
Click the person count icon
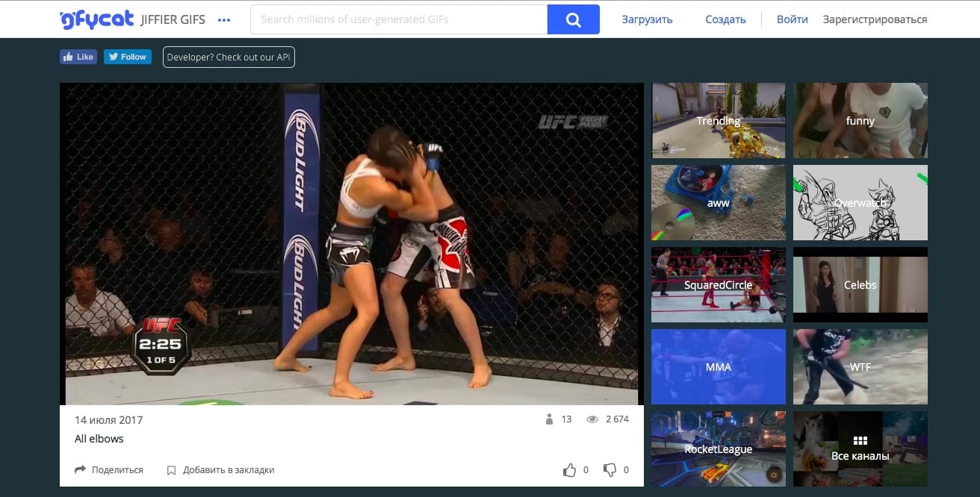pos(551,419)
